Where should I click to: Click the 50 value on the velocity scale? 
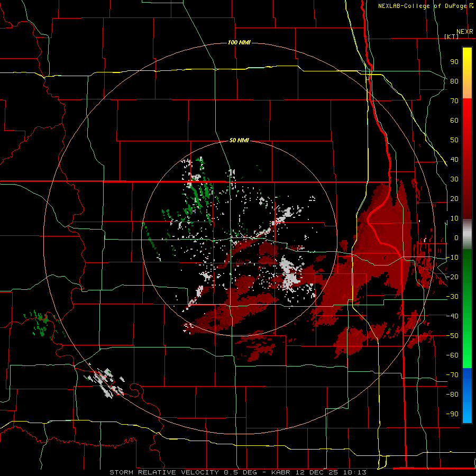click(454, 140)
